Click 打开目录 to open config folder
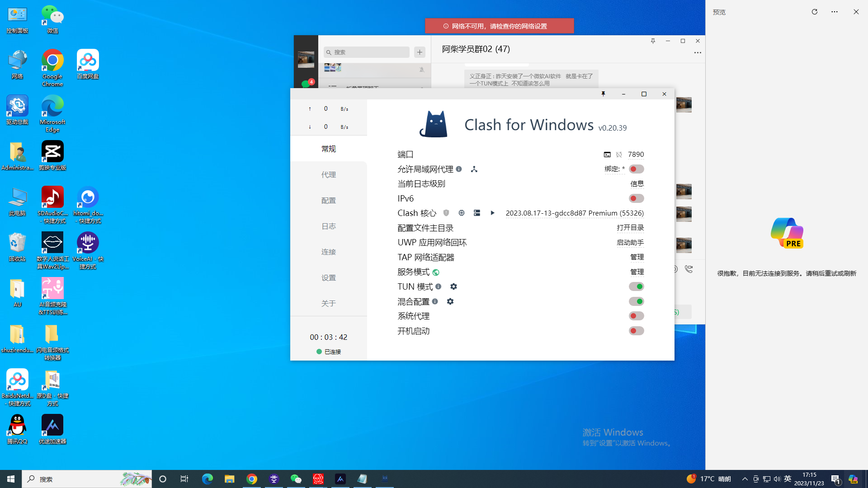The image size is (868, 488). pyautogui.click(x=630, y=228)
